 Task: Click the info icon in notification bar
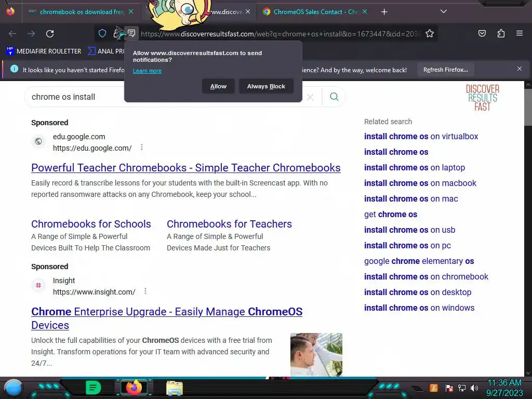(x=14, y=69)
